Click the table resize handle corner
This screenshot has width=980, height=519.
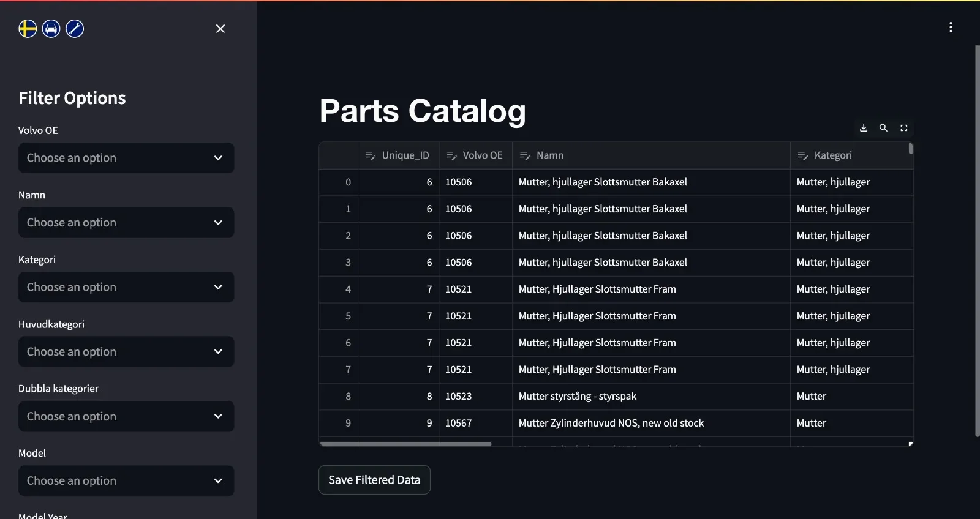(x=911, y=444)
